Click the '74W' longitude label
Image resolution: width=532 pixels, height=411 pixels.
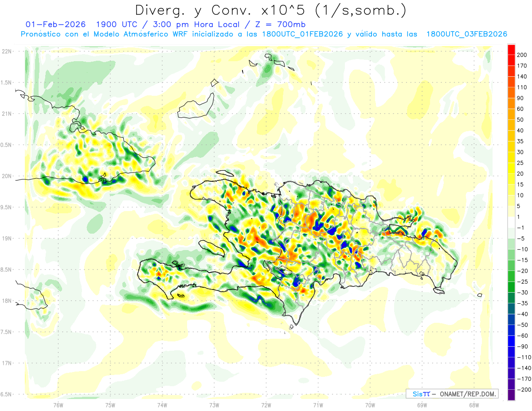(162, 405)
